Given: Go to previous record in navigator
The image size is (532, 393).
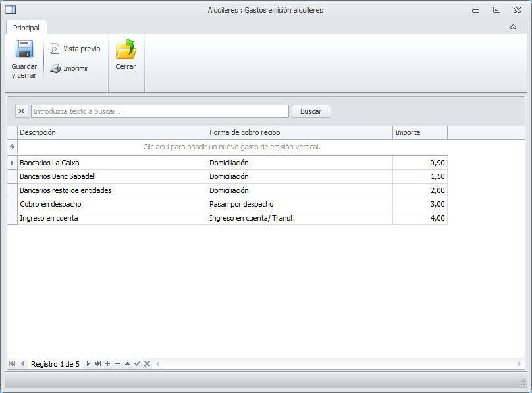Looking at the screenshot, I should click(22, 364).
